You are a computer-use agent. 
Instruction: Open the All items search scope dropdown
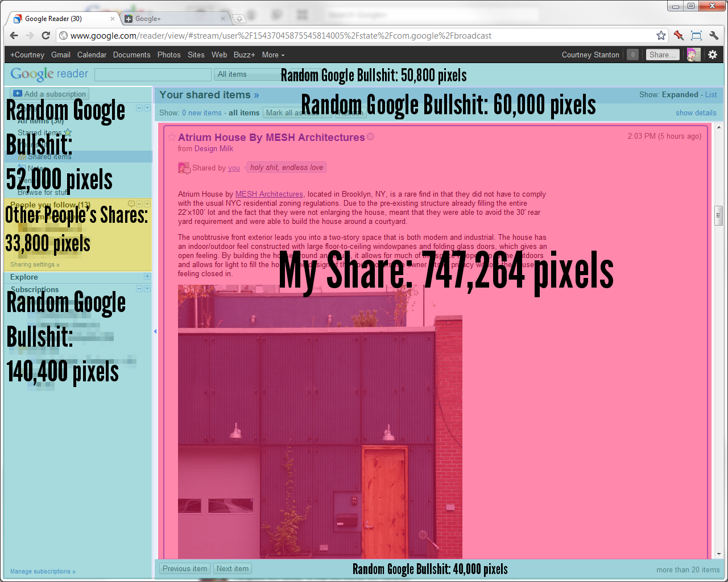(x=248, y=74)
